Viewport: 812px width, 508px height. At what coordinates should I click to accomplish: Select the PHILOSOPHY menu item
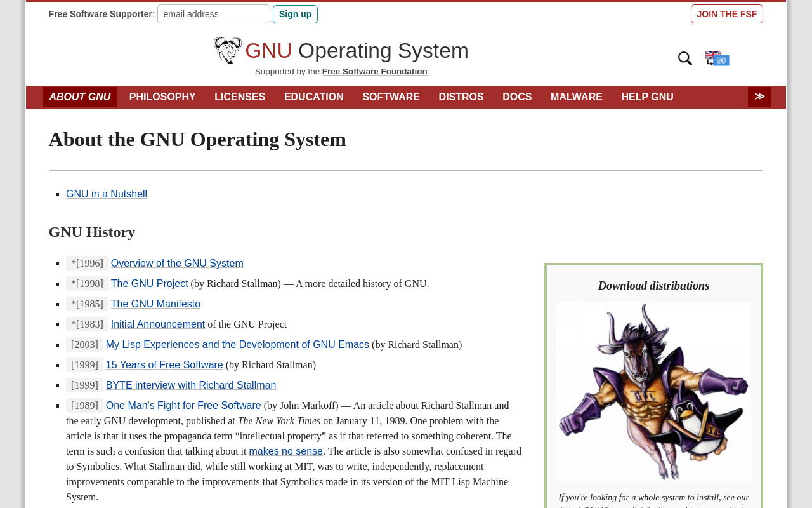pyautogui.click(x=162, y=97)
